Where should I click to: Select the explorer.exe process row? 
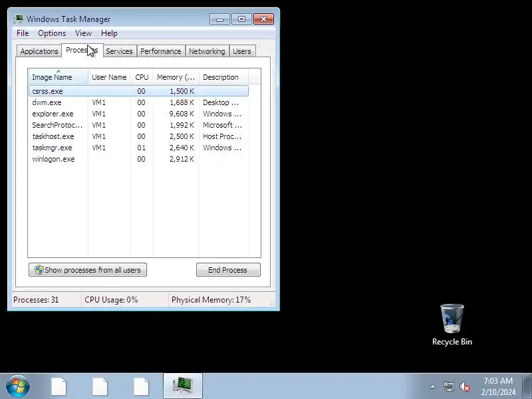[139, 114]
